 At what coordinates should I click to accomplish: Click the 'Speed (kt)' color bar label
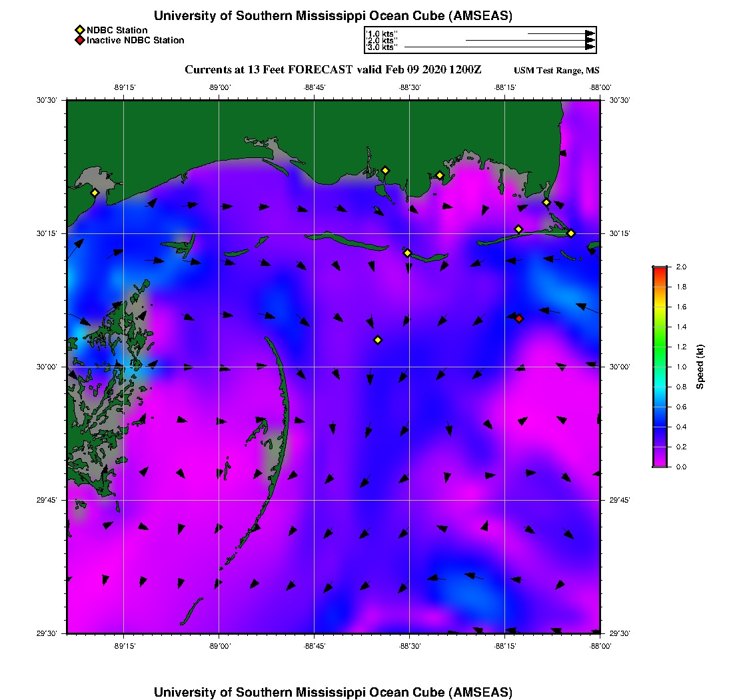[x=700, y=367]
